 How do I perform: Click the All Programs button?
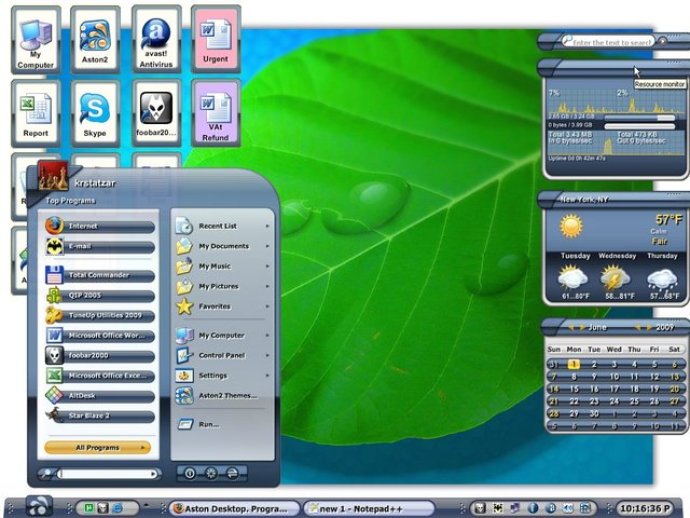coord(98,448)
